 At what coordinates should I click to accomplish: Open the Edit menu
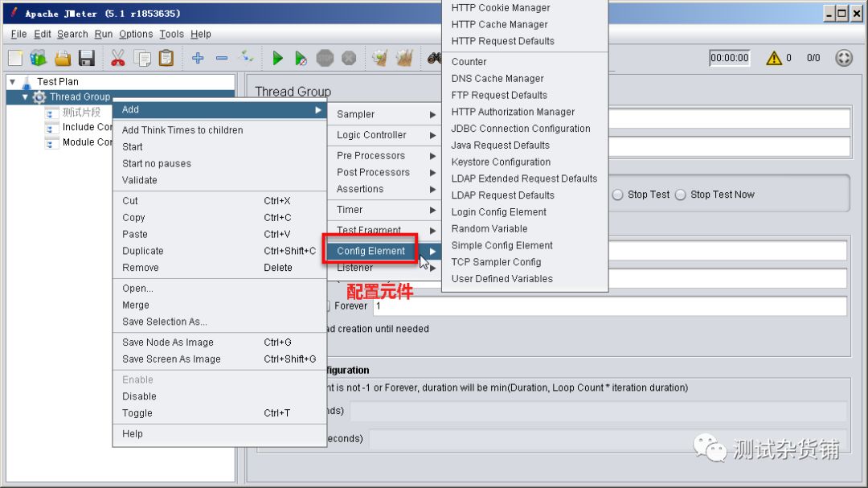tap(42, 34)
